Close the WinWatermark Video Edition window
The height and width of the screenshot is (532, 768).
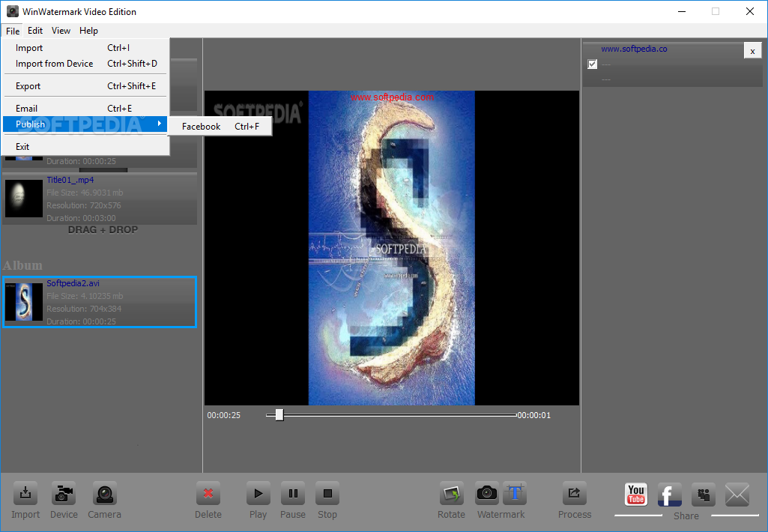[749, 11]
